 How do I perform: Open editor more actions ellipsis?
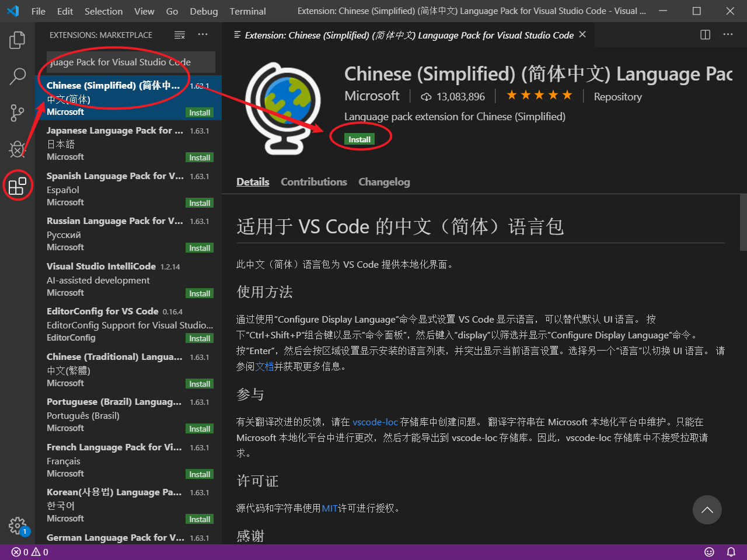[728, 35]
